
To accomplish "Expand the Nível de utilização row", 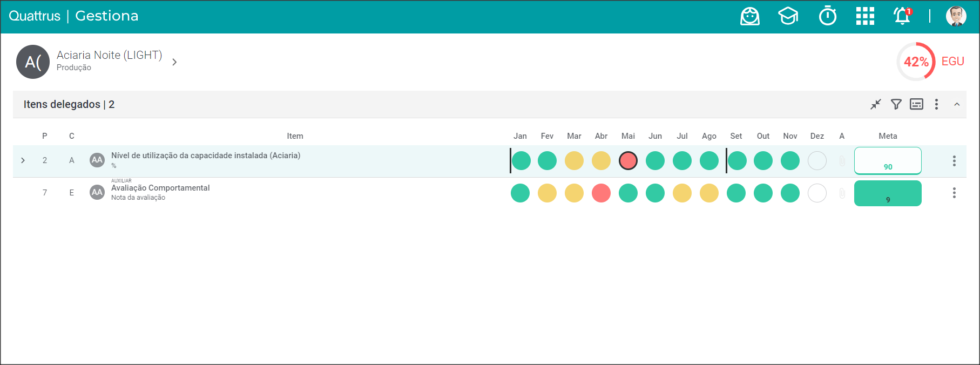I will click(x=23, y=160).
